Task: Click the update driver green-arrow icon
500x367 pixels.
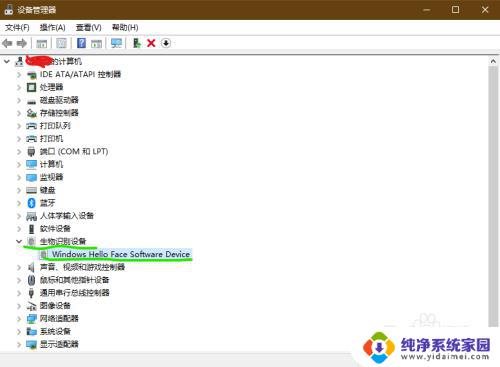Action: click(x=137, y=43)
